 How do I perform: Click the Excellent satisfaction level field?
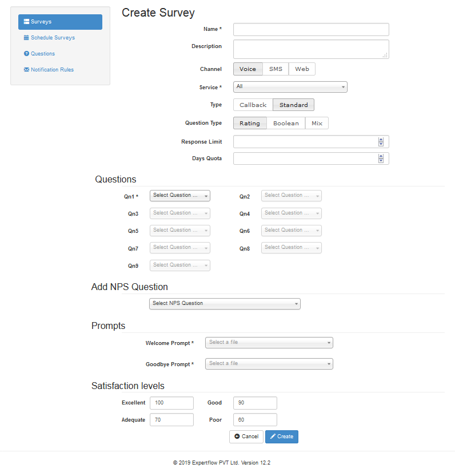pyautogui.click(x=171, y=403)
